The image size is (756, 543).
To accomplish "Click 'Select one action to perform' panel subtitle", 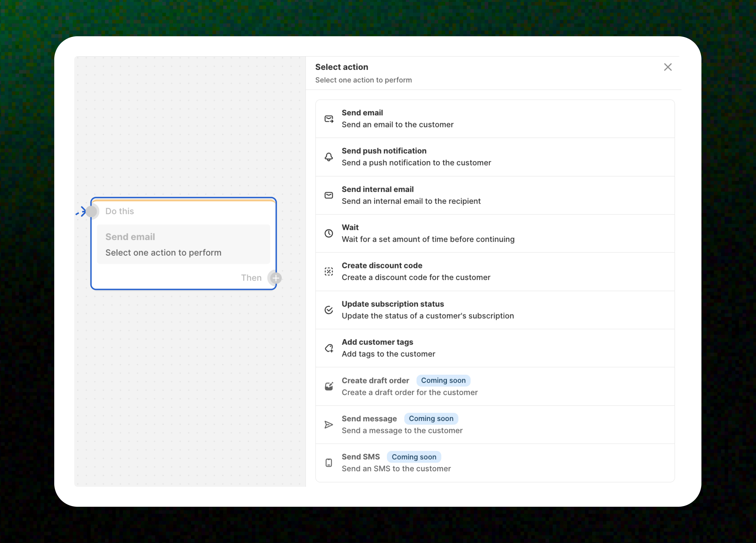I will pos(363,80).
